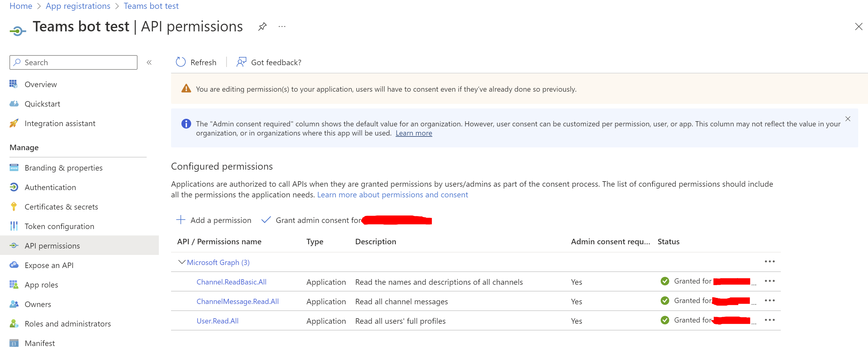The width and height of the screenshot is (868, 353).
Task: Go to Teams bot test breadcrumb
Action: click(151, 6)
